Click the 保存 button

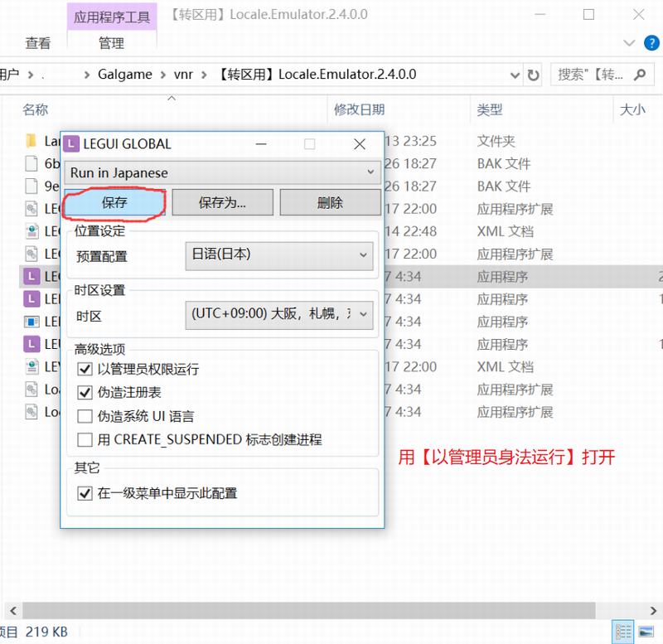tap(114, 202)
